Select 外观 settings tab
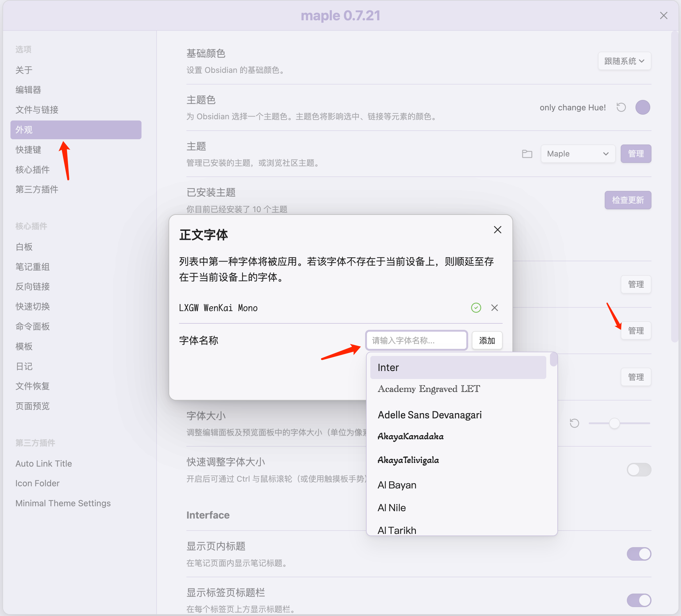This screenshot has height=616, width=681. coord(76,130)
